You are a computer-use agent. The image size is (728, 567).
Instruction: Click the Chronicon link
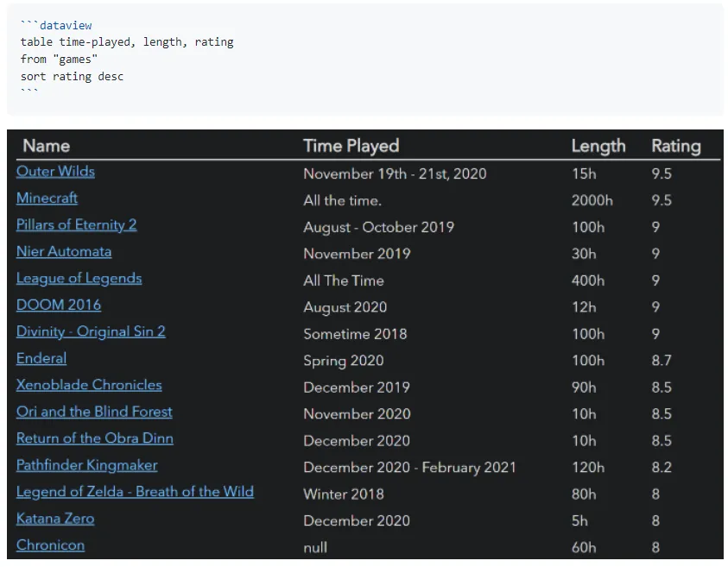tap(50, 546)
